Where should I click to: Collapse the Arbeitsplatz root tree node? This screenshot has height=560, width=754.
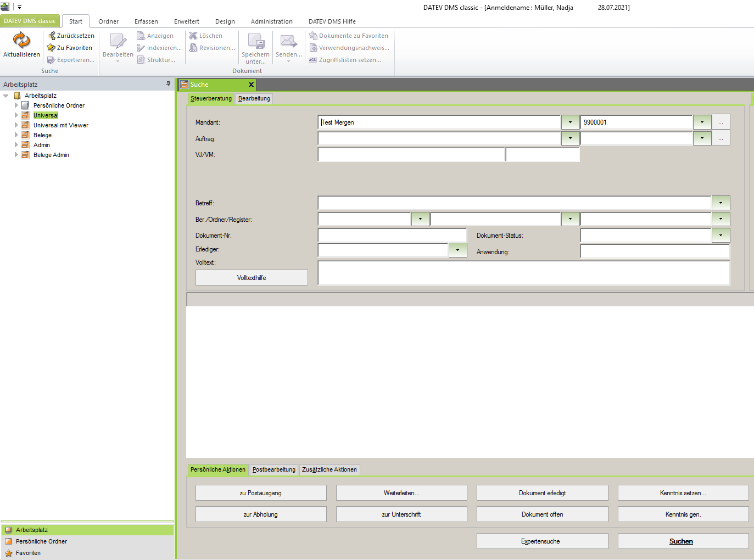pyautogui.click(x=6, y=96)
